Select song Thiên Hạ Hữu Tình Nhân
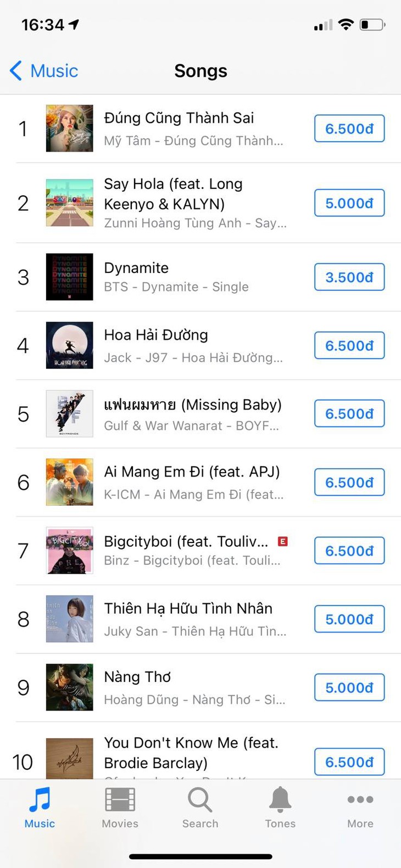The image size is (401, 868). coord(188,608)
